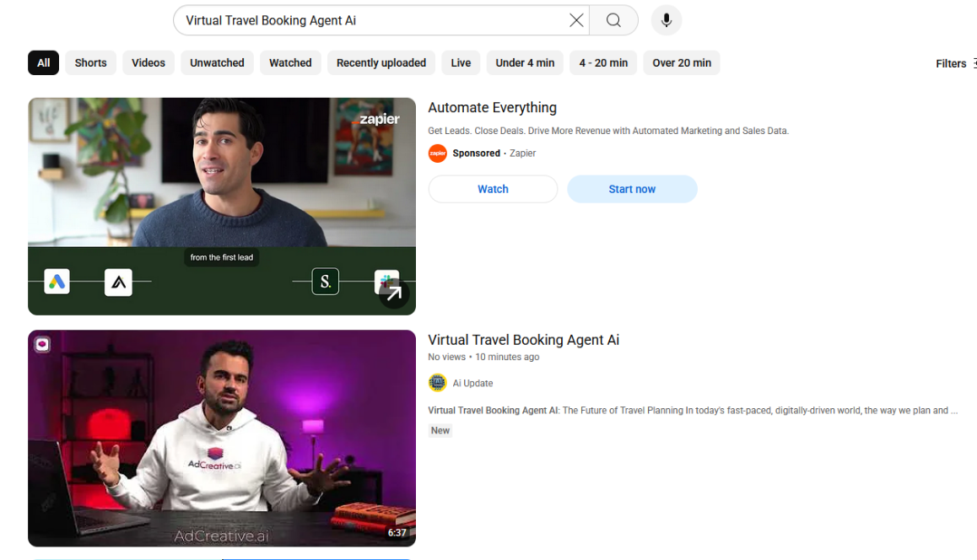Start voice search with the microphone icon

(666, 20)
